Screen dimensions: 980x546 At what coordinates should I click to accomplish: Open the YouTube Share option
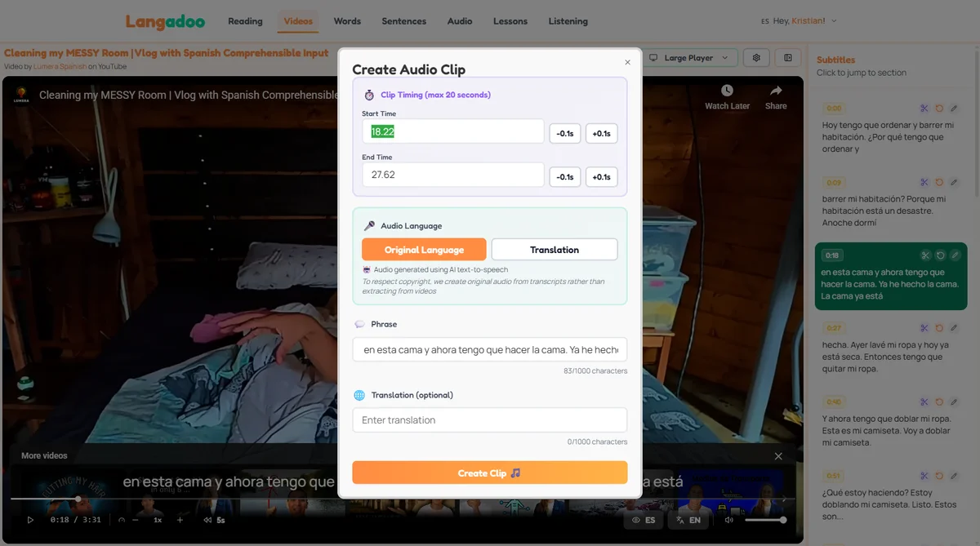pyautogui.click(x=774, y=99)
